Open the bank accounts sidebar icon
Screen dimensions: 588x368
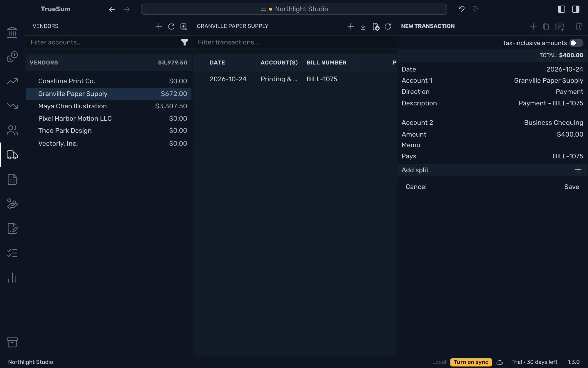12,32
